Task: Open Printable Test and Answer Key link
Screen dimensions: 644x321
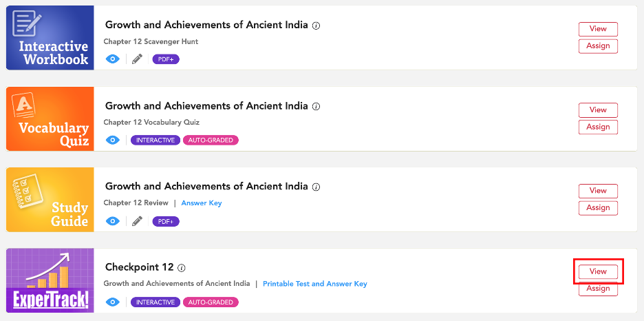Action: (x=315, y=284)
